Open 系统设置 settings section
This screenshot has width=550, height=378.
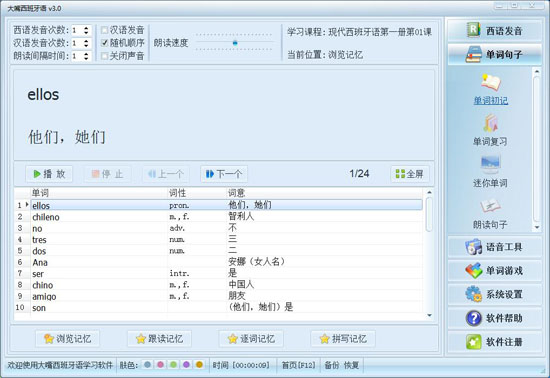tap(495, 295)
